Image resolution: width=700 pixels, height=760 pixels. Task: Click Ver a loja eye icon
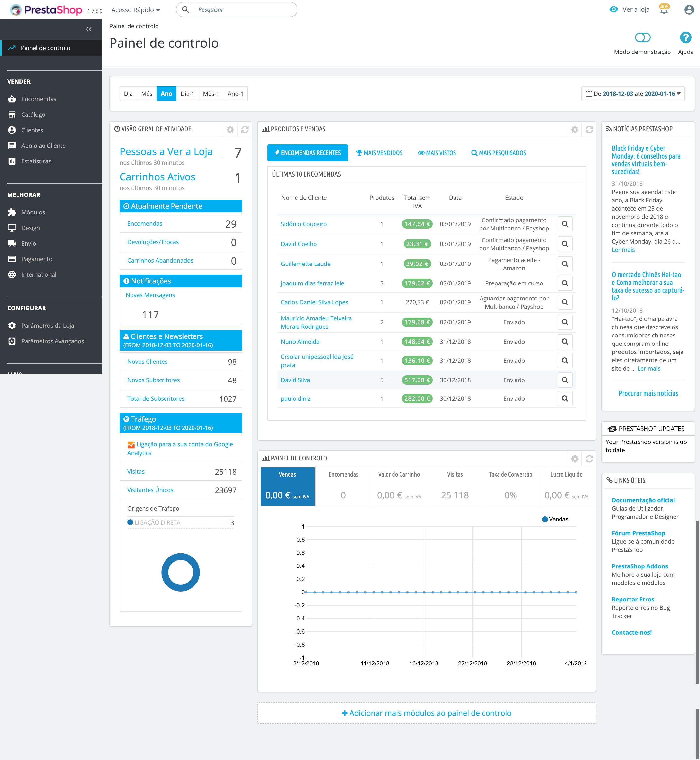pos(614,9)
